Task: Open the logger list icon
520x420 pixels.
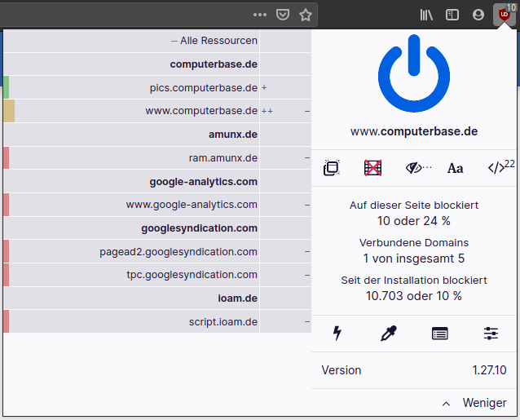Action: (x=440, y=334)
